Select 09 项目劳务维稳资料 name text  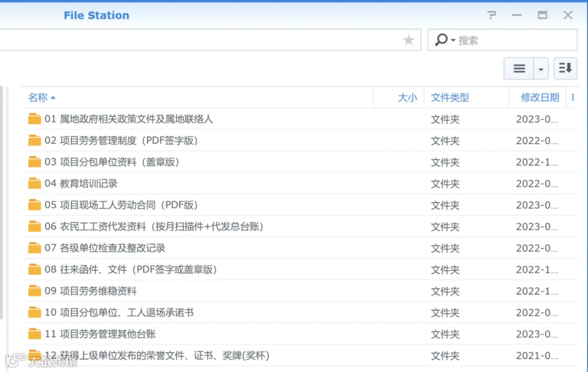(x=90, y=291)
